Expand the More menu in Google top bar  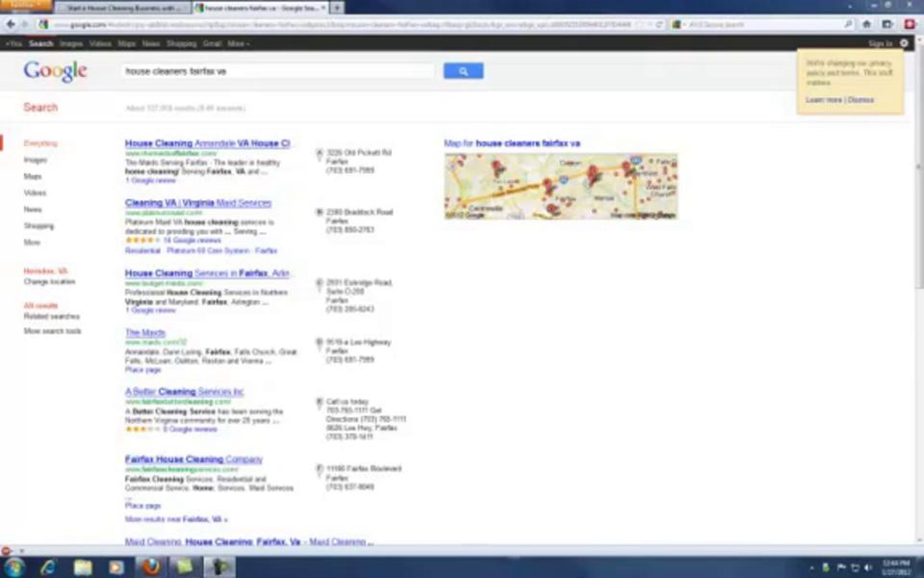pos(238,44)
